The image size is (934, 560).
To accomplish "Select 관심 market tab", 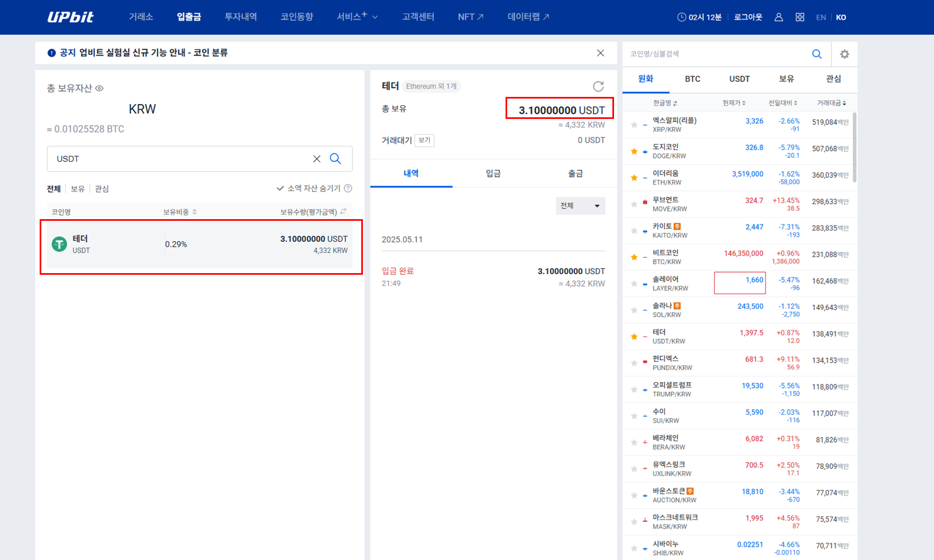I will [834, 79].
